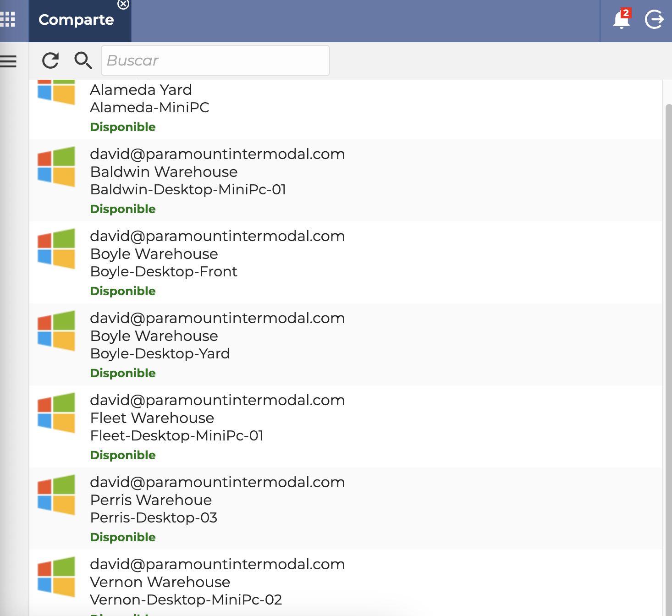Select Fleet-Desktop-MiniPc-01 computer name
This screenshot has height=616, width=672.
tap(176, 435)
